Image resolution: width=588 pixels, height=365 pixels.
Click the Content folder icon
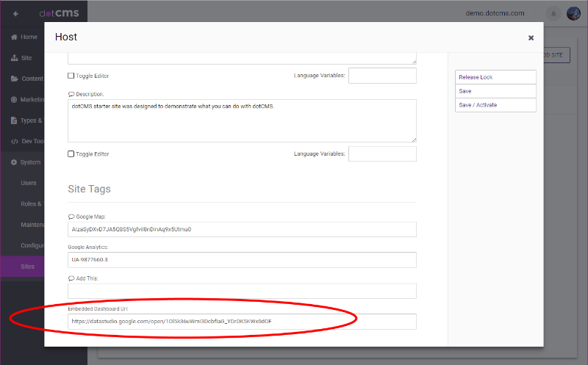tap(14, 79)
